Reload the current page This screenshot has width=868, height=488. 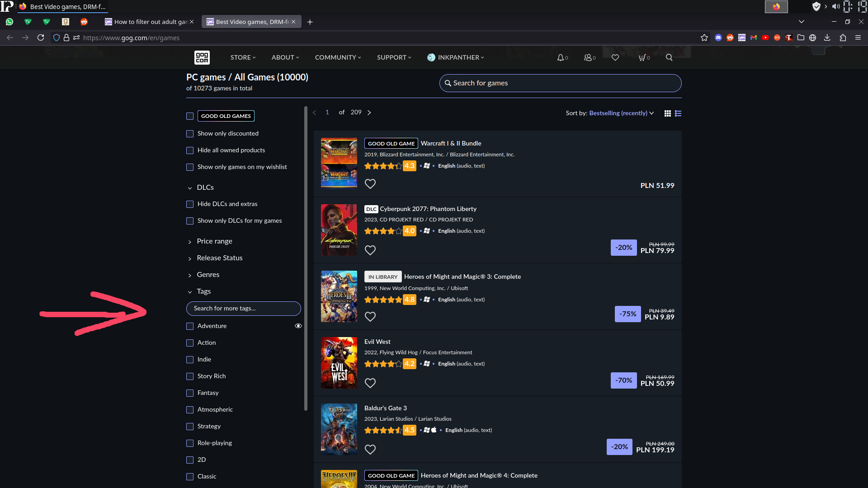pyautogui.click(x=41, y=38)
